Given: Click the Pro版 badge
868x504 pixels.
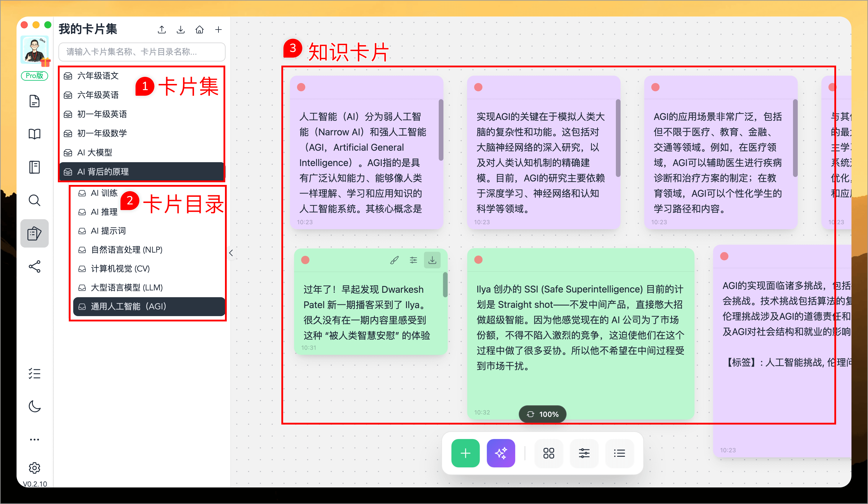Looking at the screenshot, I should tap(35, 76).
